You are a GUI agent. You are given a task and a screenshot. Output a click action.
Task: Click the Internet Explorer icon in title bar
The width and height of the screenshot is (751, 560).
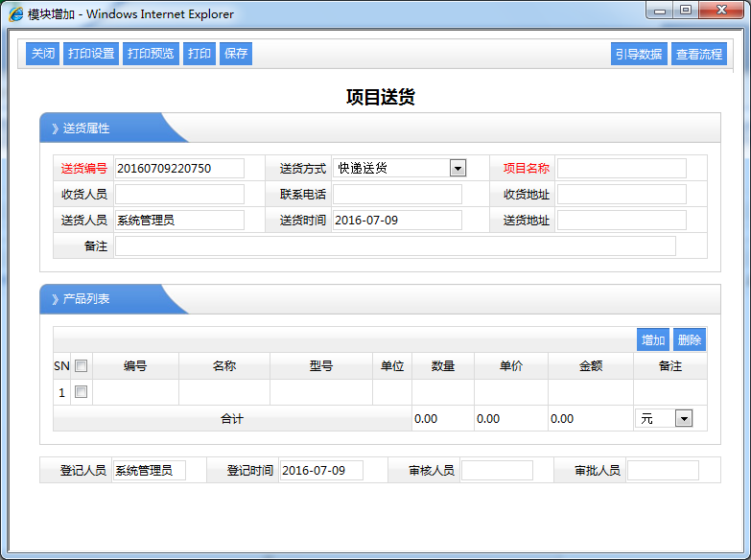16,14
